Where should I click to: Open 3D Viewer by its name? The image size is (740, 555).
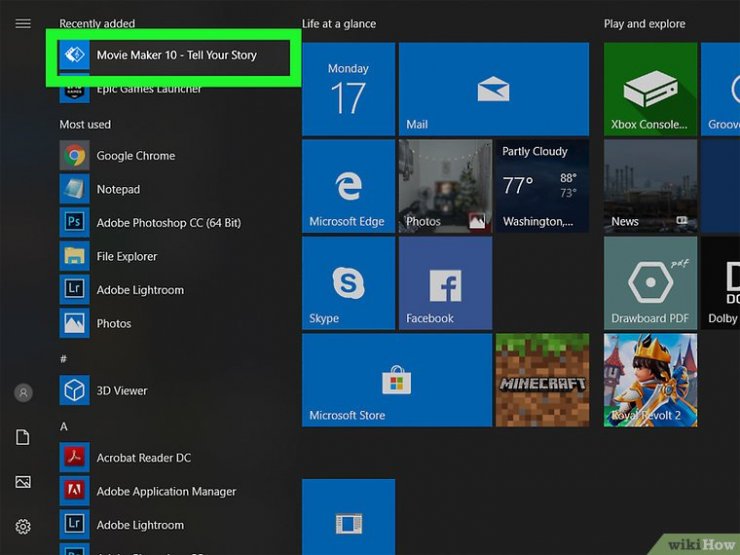[x=122, y=391]
